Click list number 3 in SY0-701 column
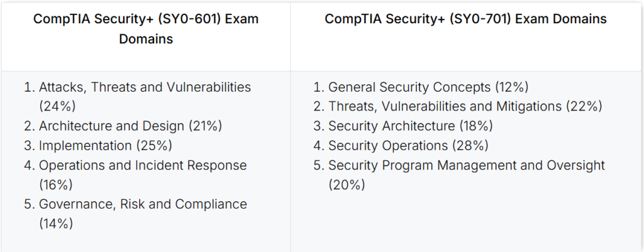 click(x=319, y=126)
